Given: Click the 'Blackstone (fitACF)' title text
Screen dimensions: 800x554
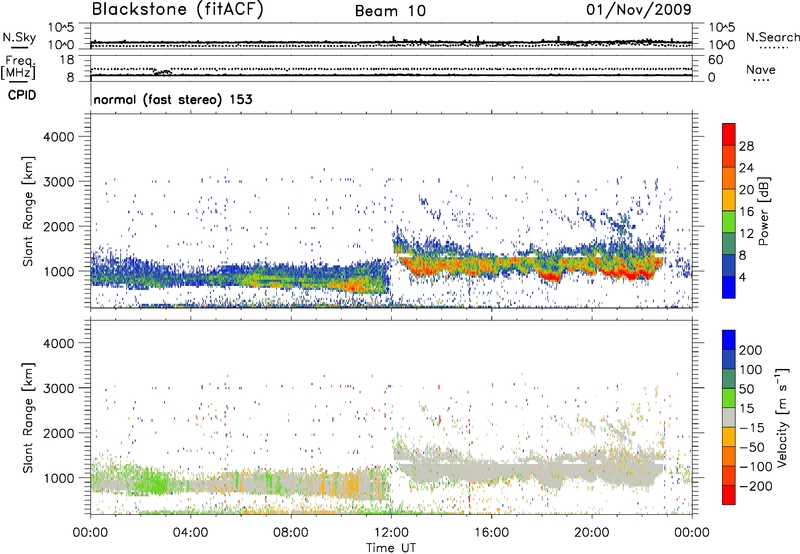Looking at the screenshot, I should pos(178,10).
